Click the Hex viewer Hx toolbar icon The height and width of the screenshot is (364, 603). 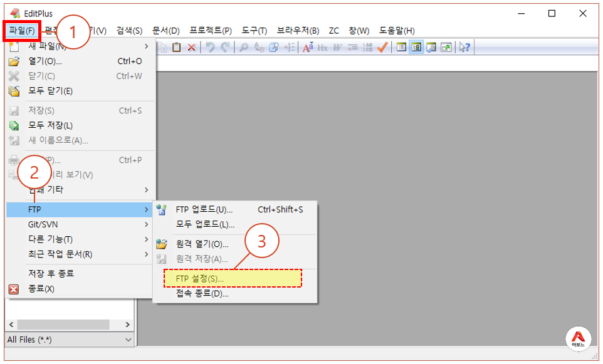pyautogui.click(x=322, y=48)
